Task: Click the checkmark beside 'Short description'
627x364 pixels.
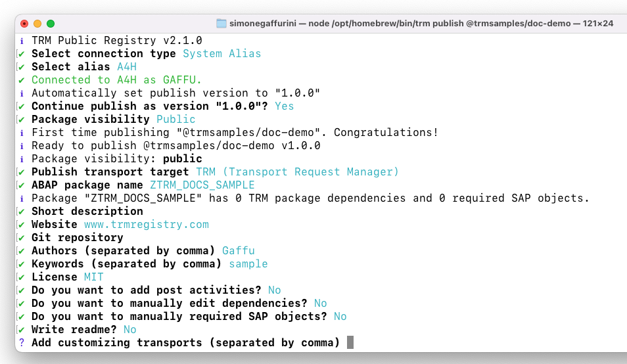Action: pyautogui.click(x=22, y=212)
